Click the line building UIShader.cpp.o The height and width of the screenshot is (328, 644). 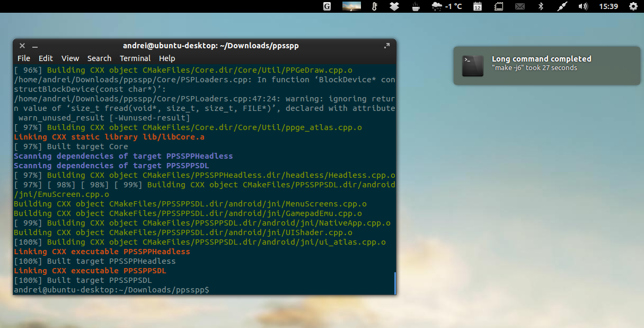click(x=183, y=232)
